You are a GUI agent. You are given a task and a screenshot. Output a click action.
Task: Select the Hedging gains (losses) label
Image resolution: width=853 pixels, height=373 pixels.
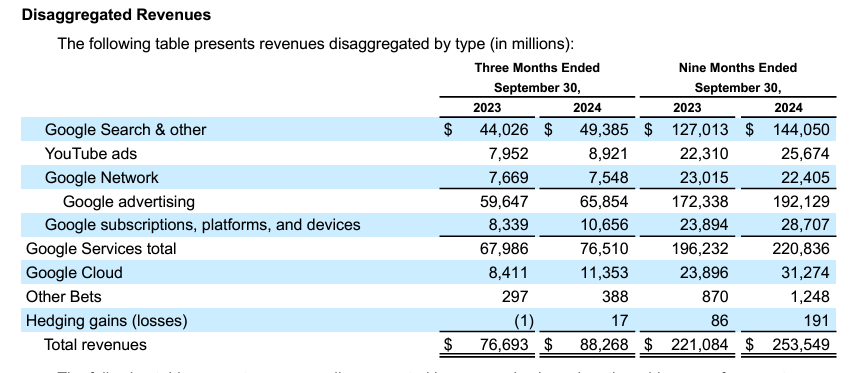pos(107,320)
